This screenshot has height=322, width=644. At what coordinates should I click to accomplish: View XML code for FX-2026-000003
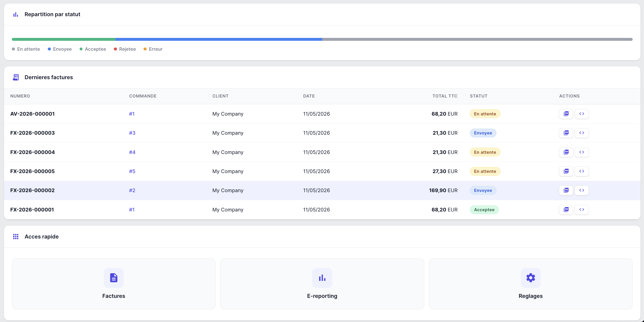pos(582,133)
